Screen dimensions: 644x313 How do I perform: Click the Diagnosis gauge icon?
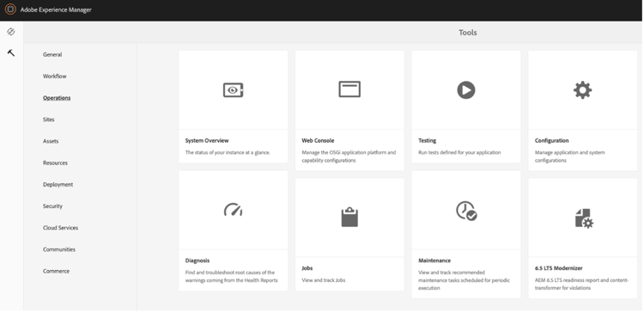pyautogui.click(x=234, y=210)
